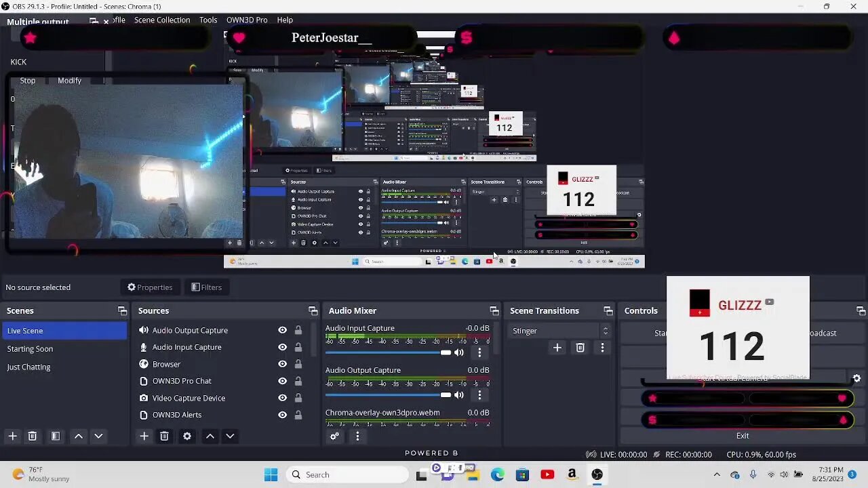Open virtual camera settings gear in Controls
Screen dimensions: 868x488
tap(856, 379)
